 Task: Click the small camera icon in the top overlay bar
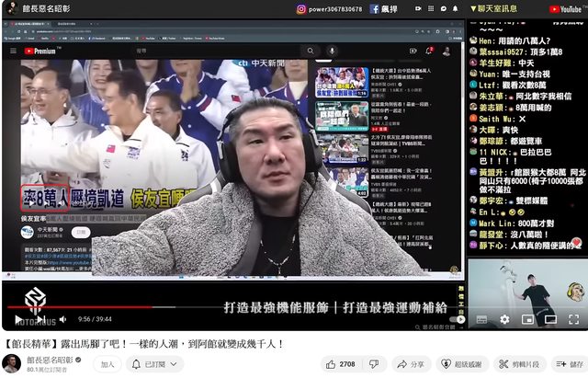418,8
